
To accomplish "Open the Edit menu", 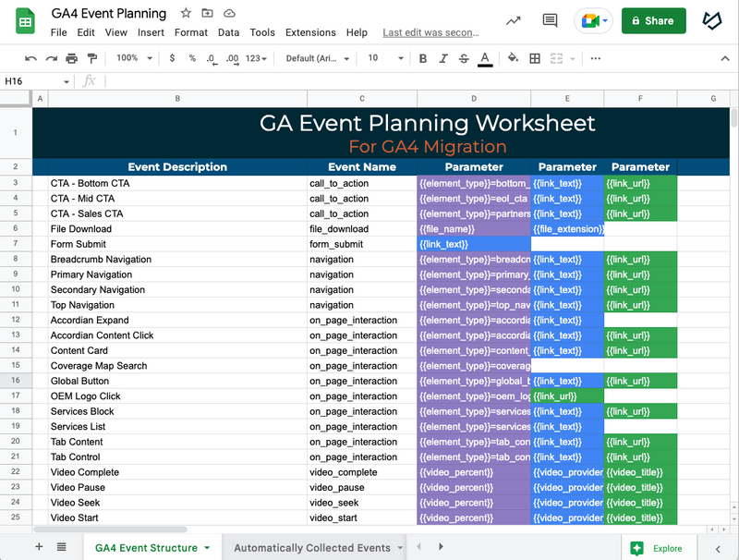I will pyautogui.click(x=86, y=32).
